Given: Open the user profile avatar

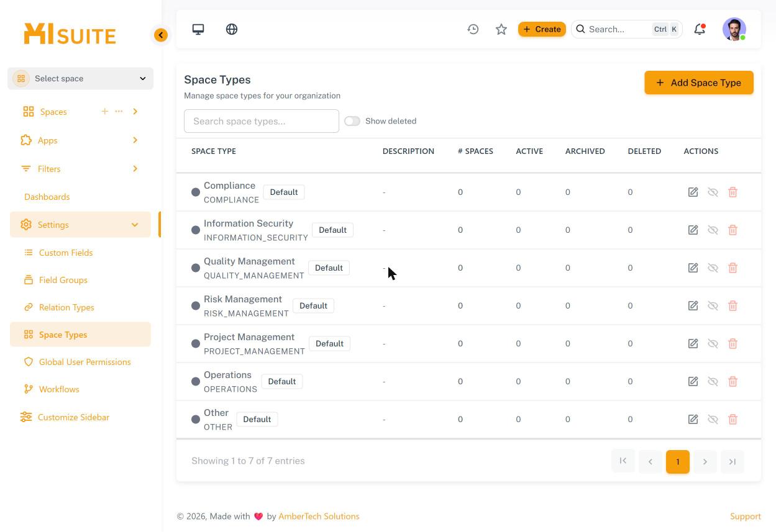Looking at the screenshot, I should [x=734, y=29].
